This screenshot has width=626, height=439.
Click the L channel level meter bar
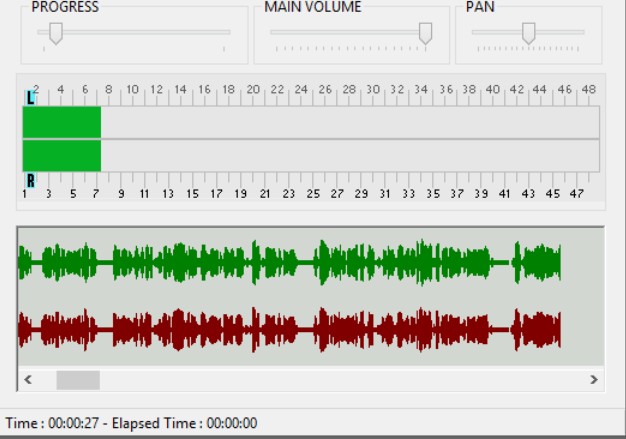311,122
